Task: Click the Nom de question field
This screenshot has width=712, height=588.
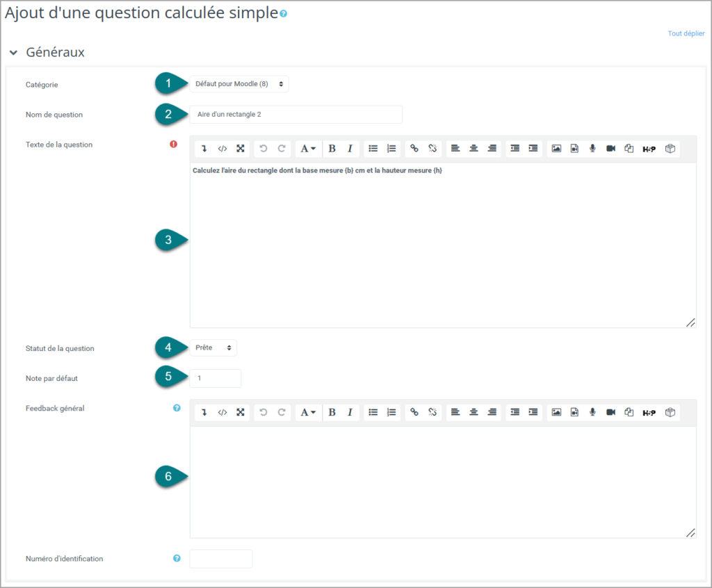Action: pyautogui.click(x=296, y=115)
